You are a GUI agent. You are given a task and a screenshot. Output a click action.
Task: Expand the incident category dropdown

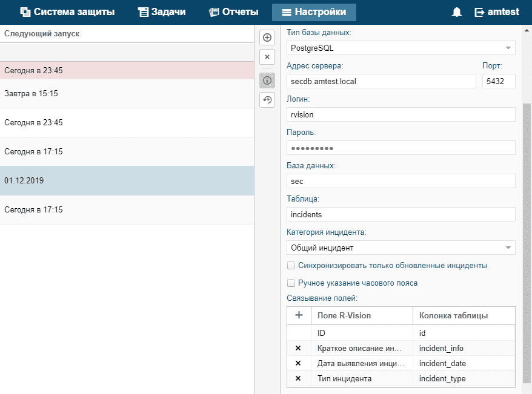point(401,248)
